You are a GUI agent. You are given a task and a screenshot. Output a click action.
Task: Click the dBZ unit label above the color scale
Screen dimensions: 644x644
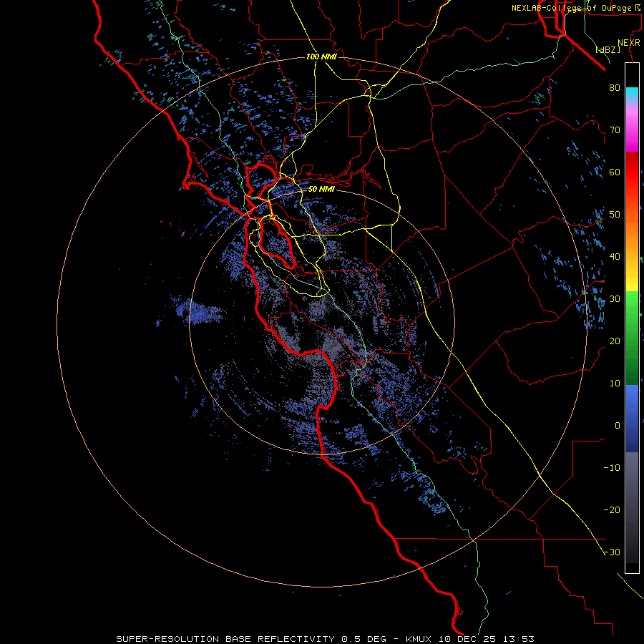(x=608, y=50)
